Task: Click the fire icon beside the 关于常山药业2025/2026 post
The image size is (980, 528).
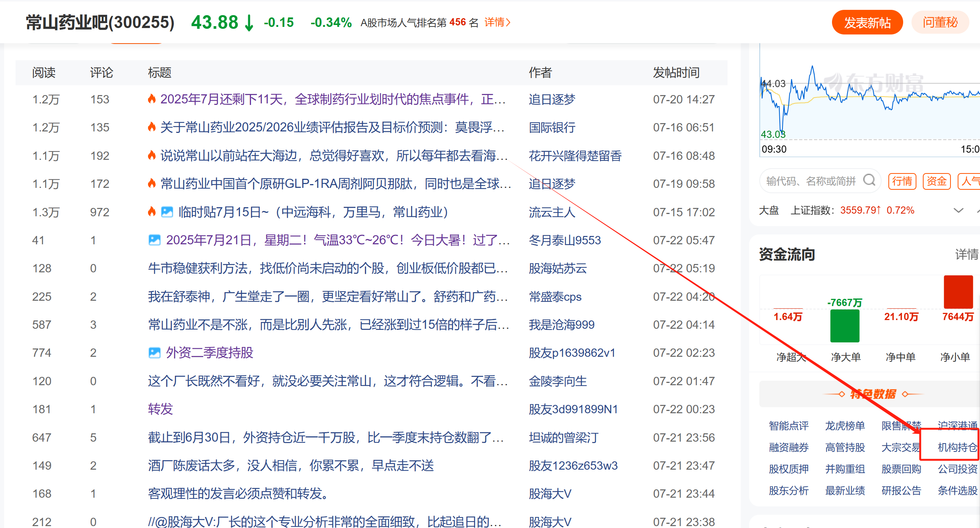Action: [x=152, y=127]
